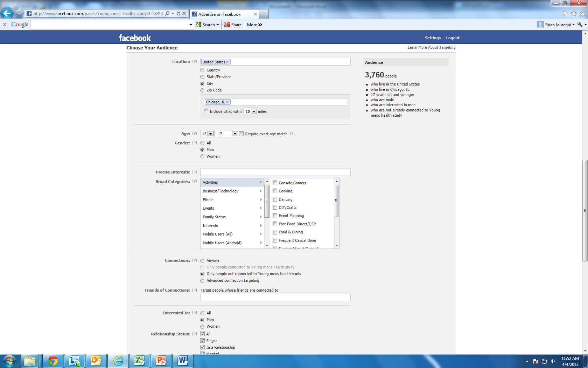The width and height of the screenshot is (588, 368).
Task: Open Windows Explorer from the taskbar
Action: pyautogui.click(x=30, y=361)
